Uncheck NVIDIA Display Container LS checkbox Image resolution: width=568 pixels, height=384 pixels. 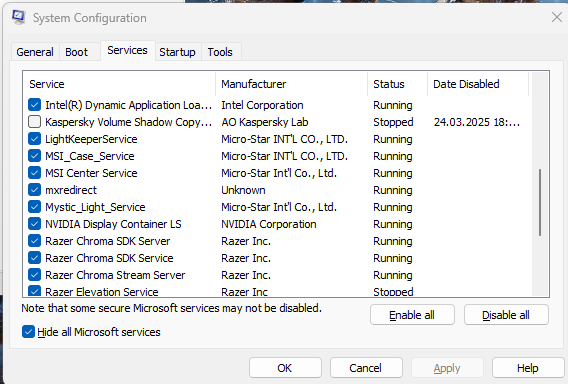click(x=34, y=224)
